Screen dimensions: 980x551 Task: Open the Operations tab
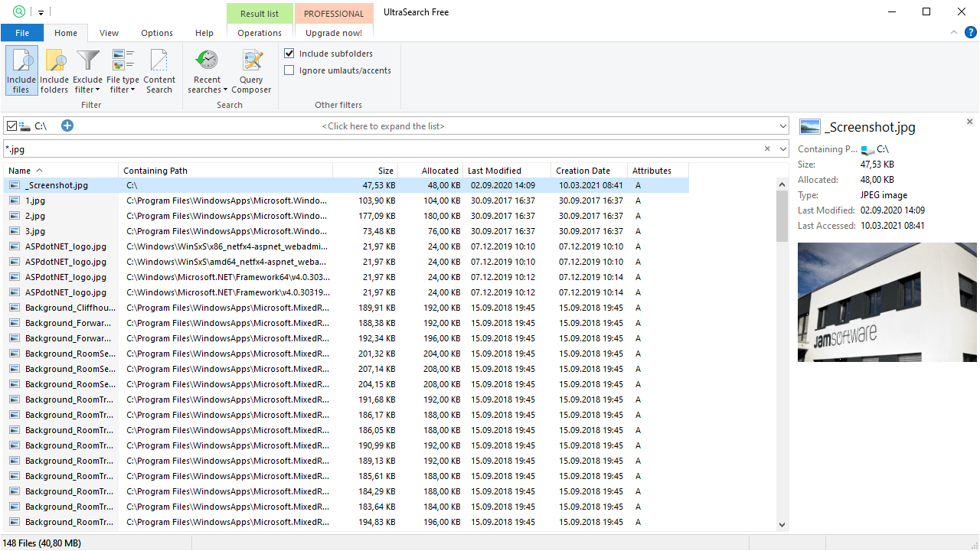(x=260, y=33)
